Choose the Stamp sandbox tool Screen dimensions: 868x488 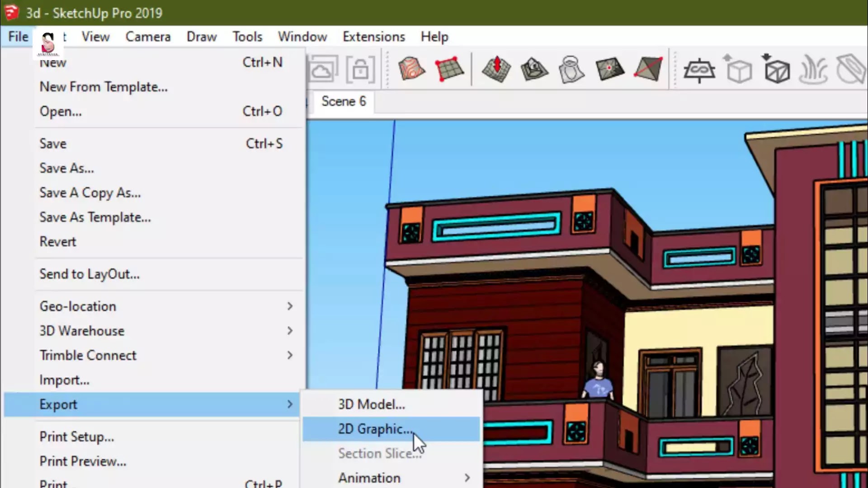coord(534,69)
